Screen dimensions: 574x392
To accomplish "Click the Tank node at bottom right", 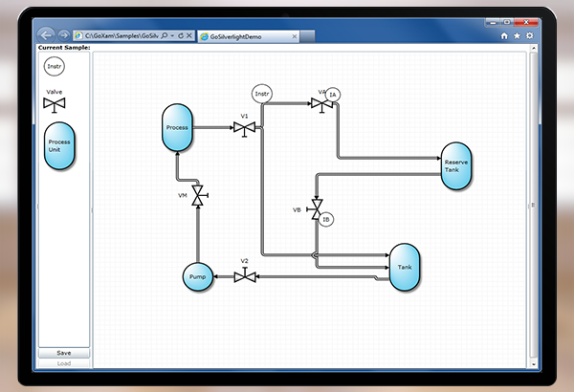I will click(x=405, y=267).
